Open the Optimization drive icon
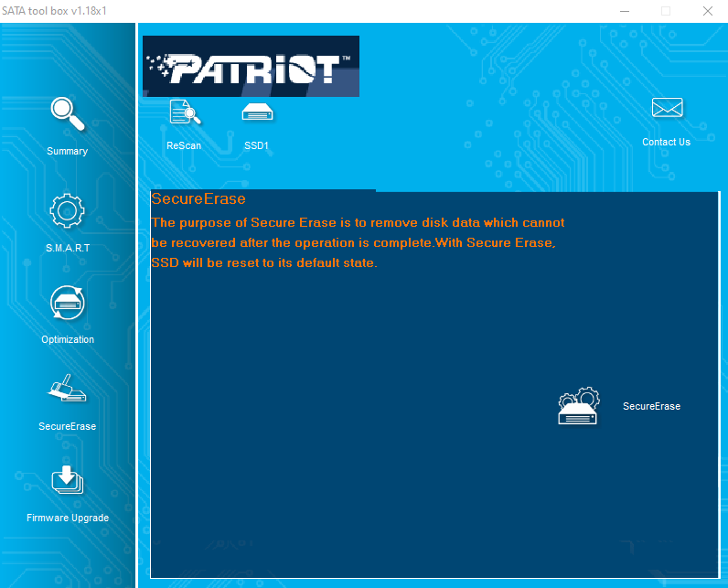The height and width of the screenshot is (588, 728). [68, 303]
